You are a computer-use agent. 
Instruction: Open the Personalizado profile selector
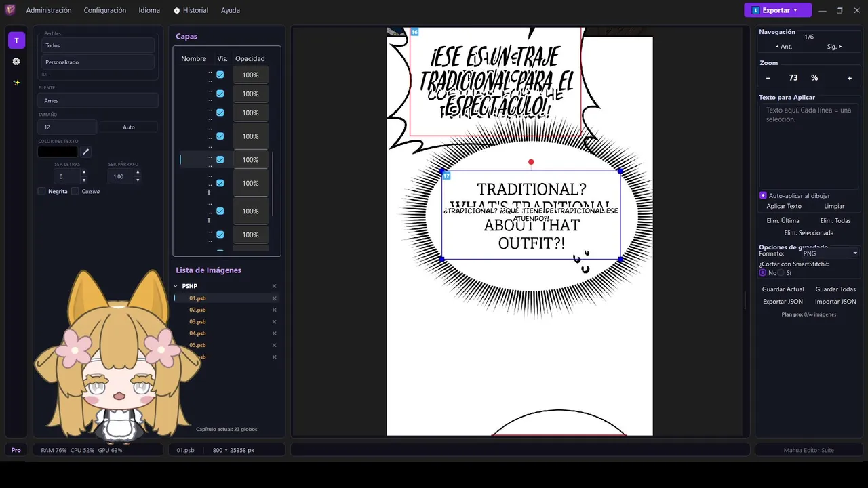[x=98, y=62]
